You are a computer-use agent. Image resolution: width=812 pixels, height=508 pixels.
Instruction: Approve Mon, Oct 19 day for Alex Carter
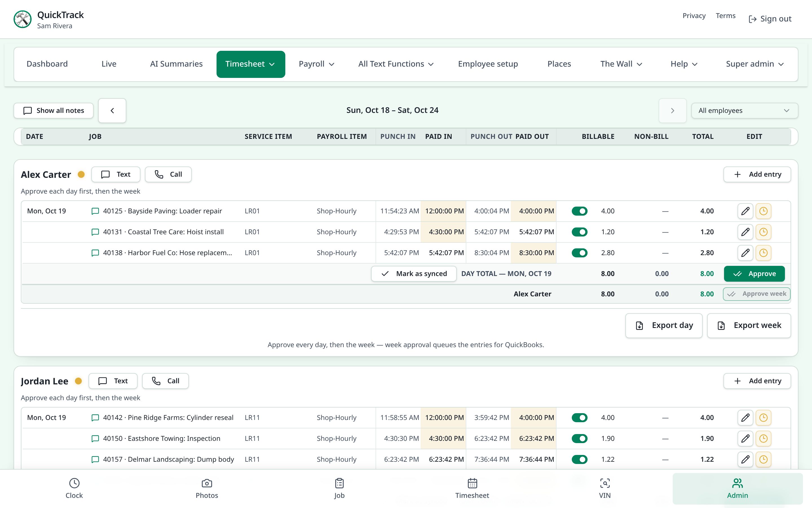point(754,274)
